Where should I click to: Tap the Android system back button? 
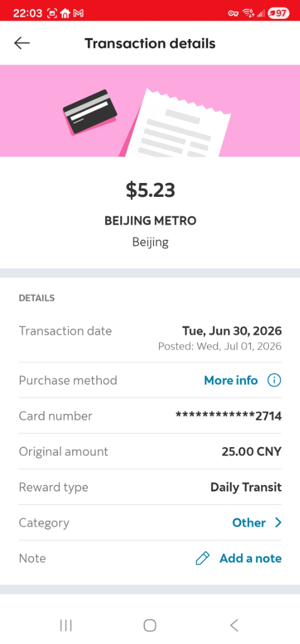tap(234, 626)
